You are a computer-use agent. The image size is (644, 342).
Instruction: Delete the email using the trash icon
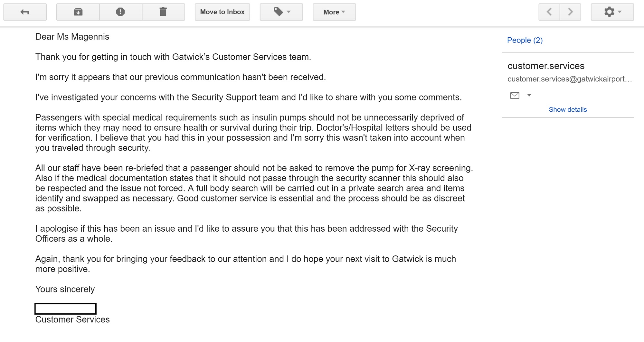163,12
